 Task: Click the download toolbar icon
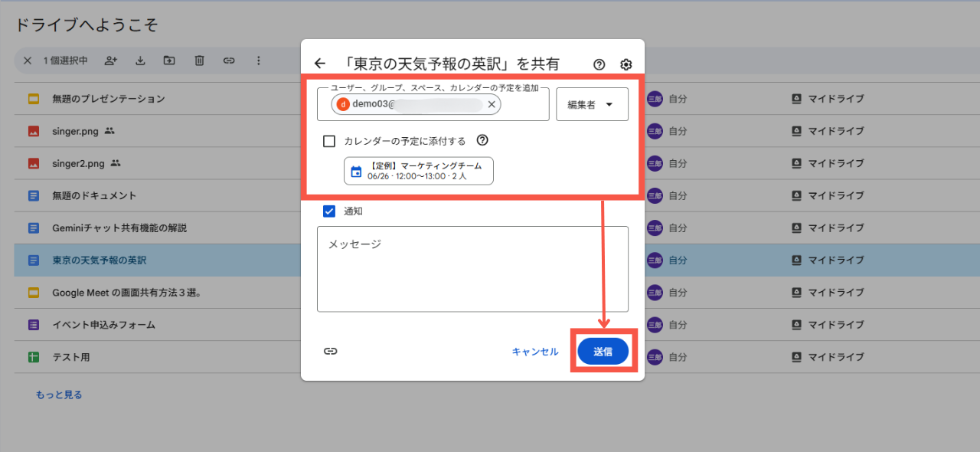[x=140, y=61]
